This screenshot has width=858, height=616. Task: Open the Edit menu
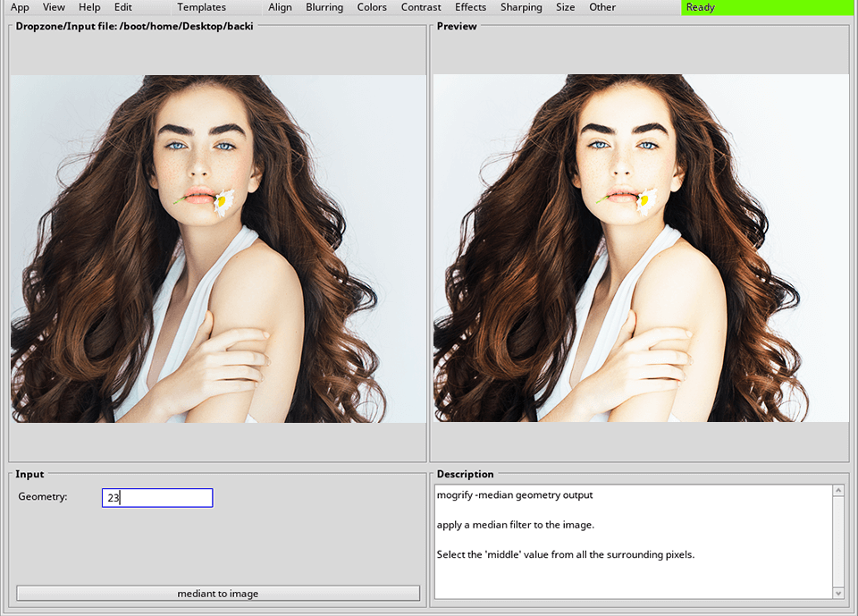coord(123,7)
